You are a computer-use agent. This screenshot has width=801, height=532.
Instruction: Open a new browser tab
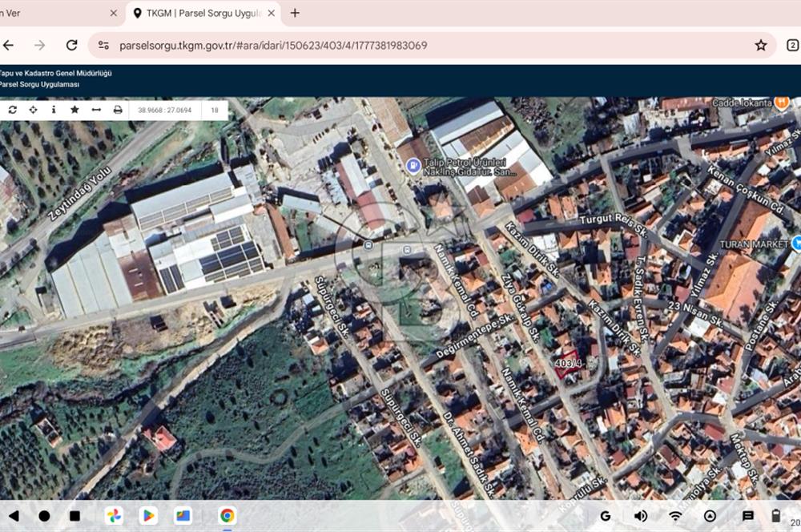(x=295, y=13)
